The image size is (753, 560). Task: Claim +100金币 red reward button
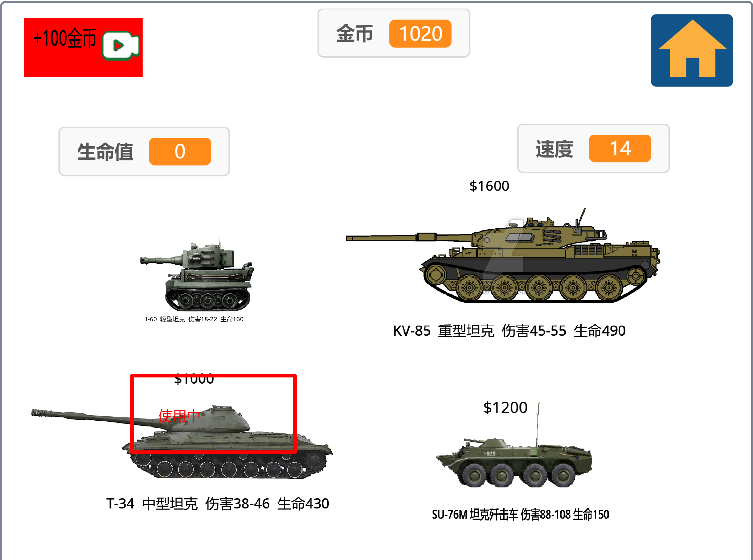click(x=83, y=48)
